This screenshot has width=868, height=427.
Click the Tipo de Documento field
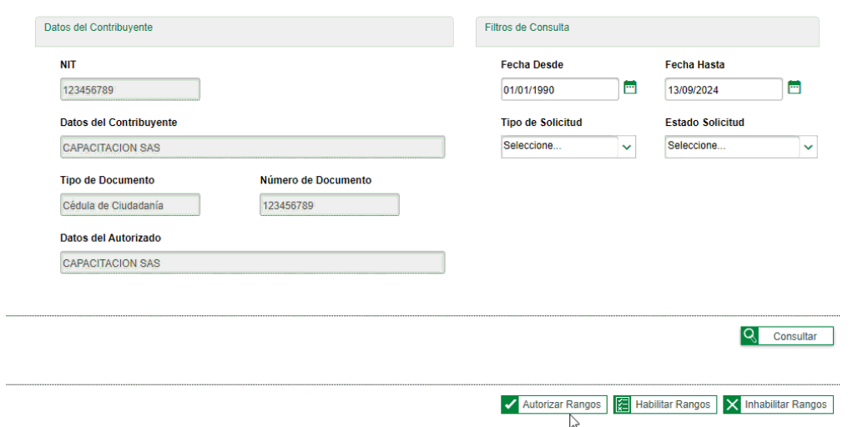click(x=129, y=205)
